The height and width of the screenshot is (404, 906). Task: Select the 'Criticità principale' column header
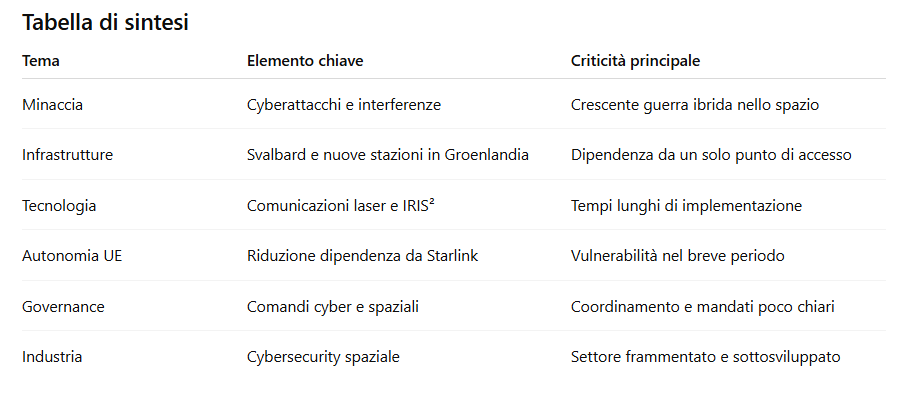(x=635, y=61)
